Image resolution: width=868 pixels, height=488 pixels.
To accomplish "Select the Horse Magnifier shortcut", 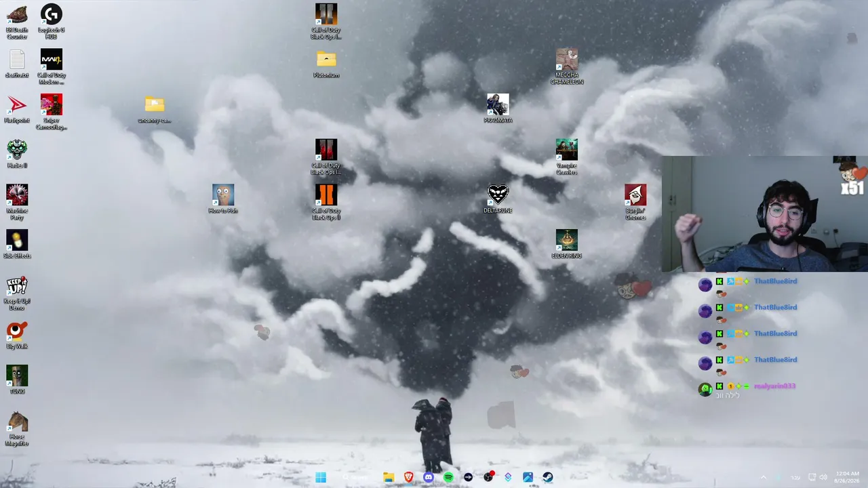I will [17, 428].
